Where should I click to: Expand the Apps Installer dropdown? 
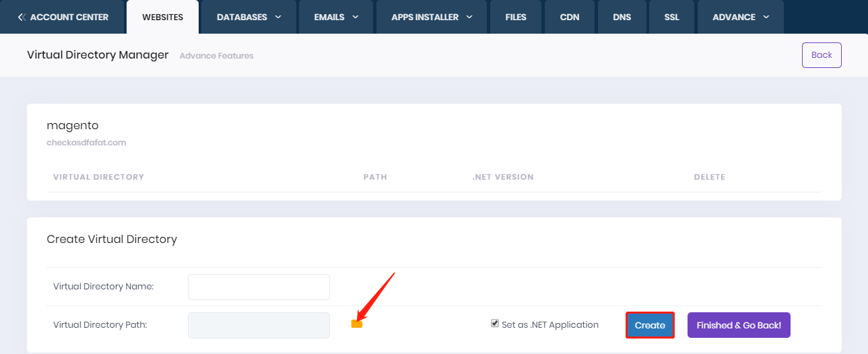(431, 17)
